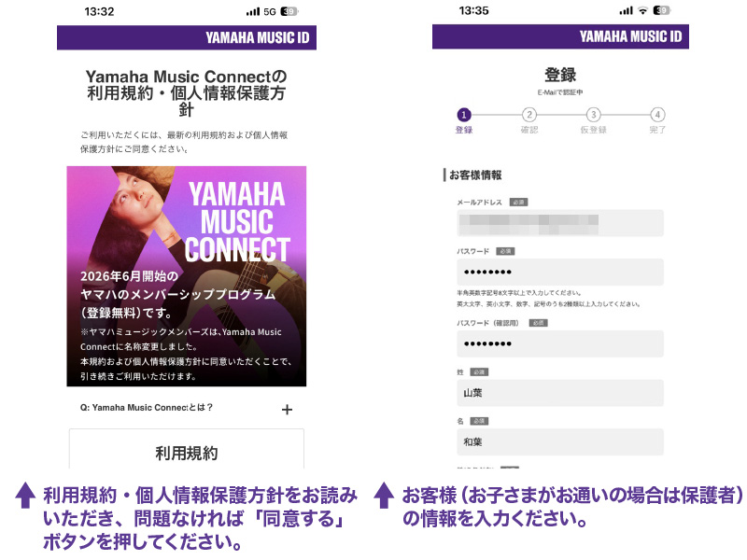The width and height of the screenshot is (747, 560).
Task: Tap the YAMAHA MUSIC ID logo in left screen
Action: click(258, 37)
